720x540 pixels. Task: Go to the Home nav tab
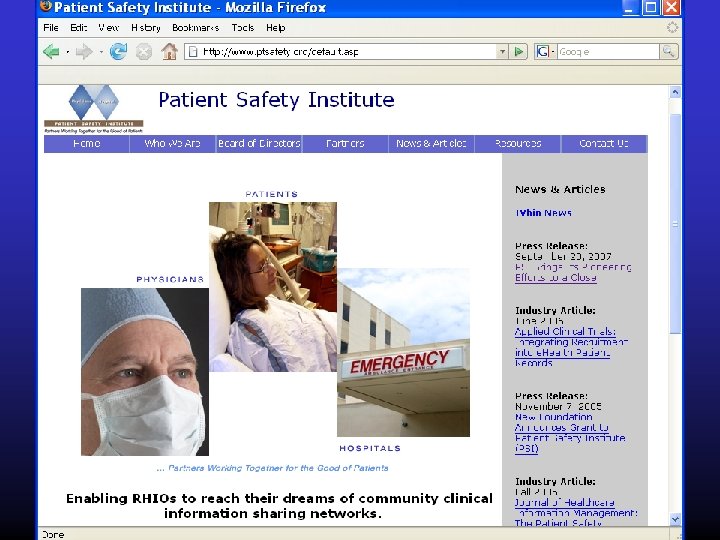86,144
